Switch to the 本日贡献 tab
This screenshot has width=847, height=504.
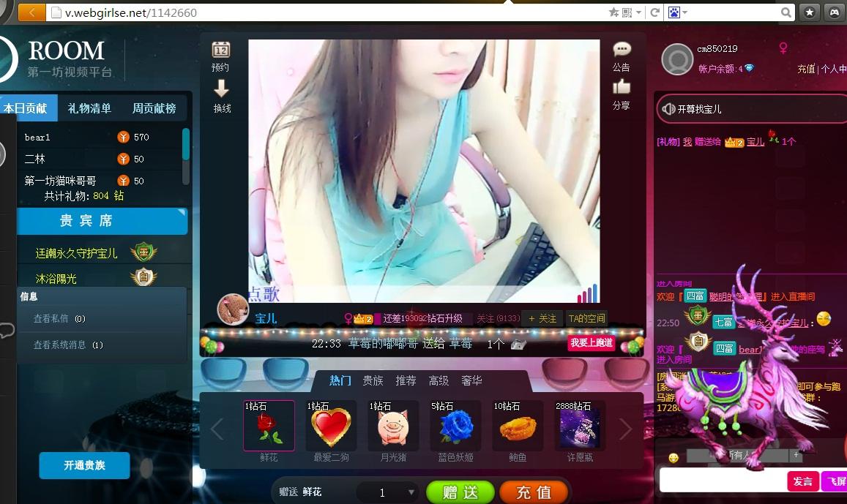(26, 108)
